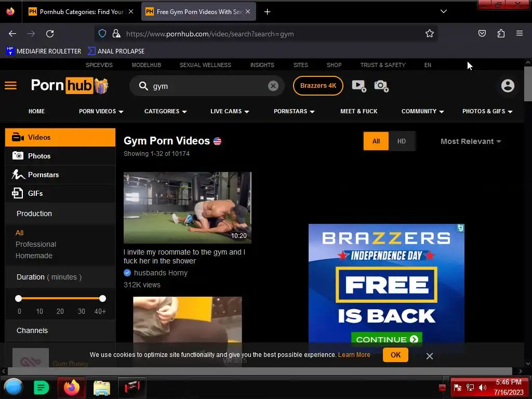Open the browser Extensions puzzle icon
Image resolution: width=532 pixels, height=399 pixels.
tap(501, 33)
